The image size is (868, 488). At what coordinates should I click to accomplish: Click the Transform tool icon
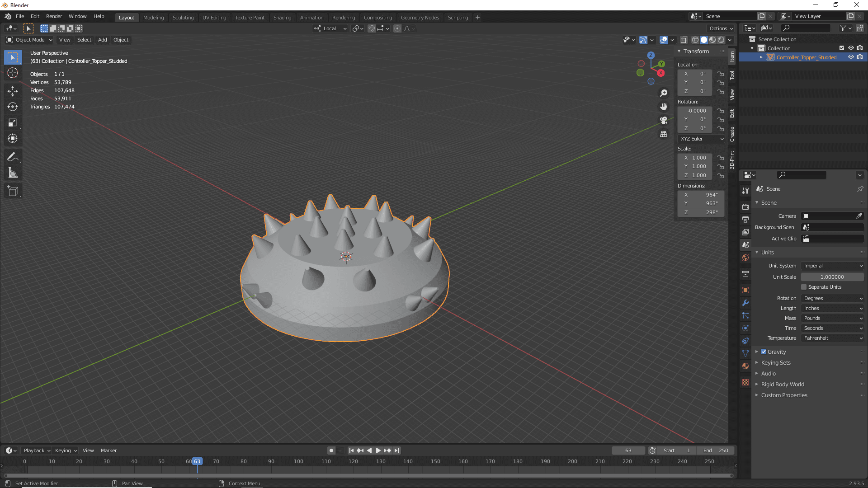[x=13, y=138]
